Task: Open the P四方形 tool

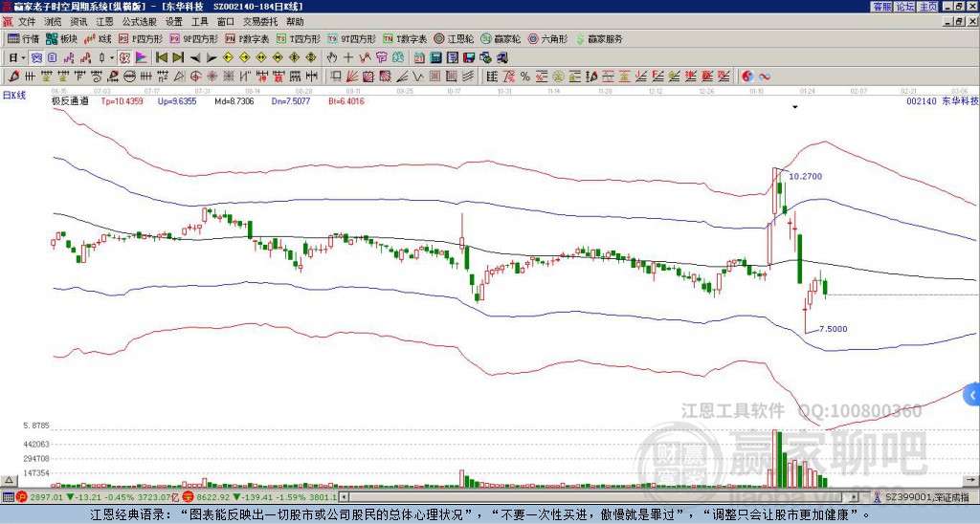Action: tap(141, 38)
